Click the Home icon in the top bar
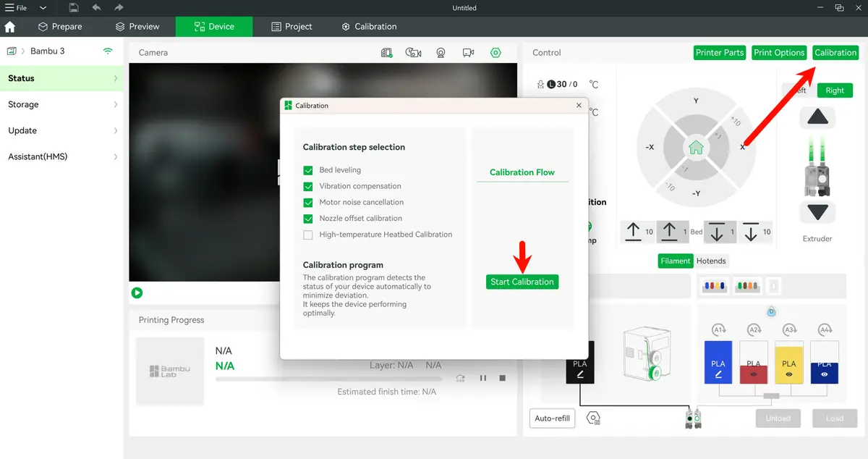The image size is (868, 459). tap(10, 27)
